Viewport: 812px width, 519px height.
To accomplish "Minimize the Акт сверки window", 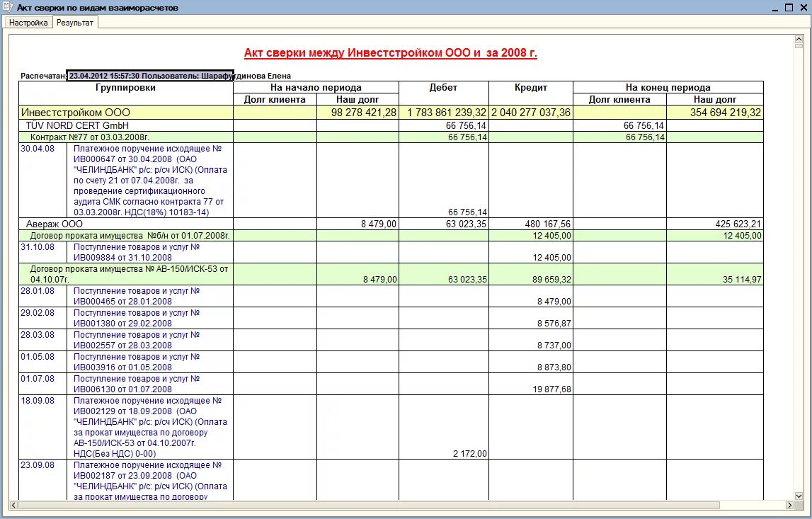I will (x=775, y=8).
